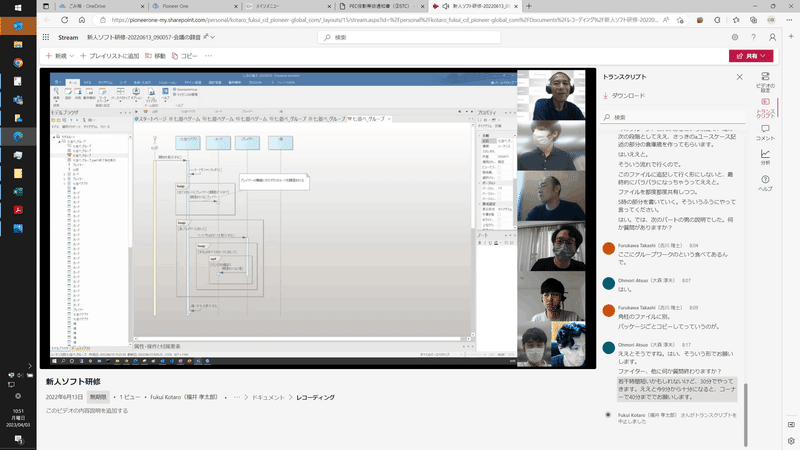Open the レコーディング breadcrumb link
Image resolution: width=800 pixels, height=450 pixels.
[x=315, y=397]
